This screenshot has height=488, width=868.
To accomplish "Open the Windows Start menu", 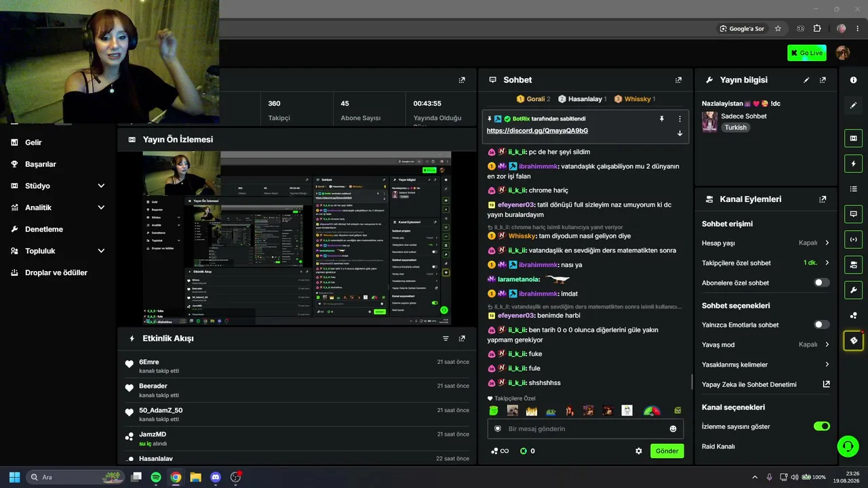I will coord(14,477).
